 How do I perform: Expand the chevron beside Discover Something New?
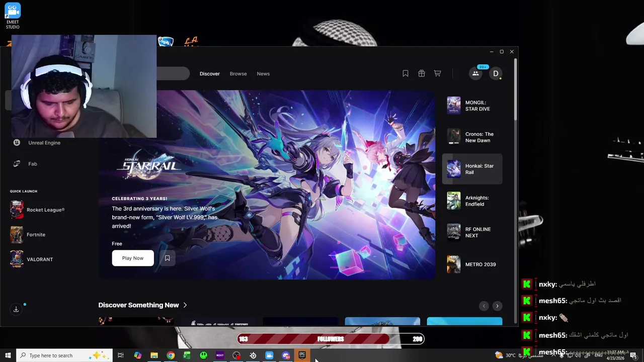pyautogui.click(x=185, y=305)
